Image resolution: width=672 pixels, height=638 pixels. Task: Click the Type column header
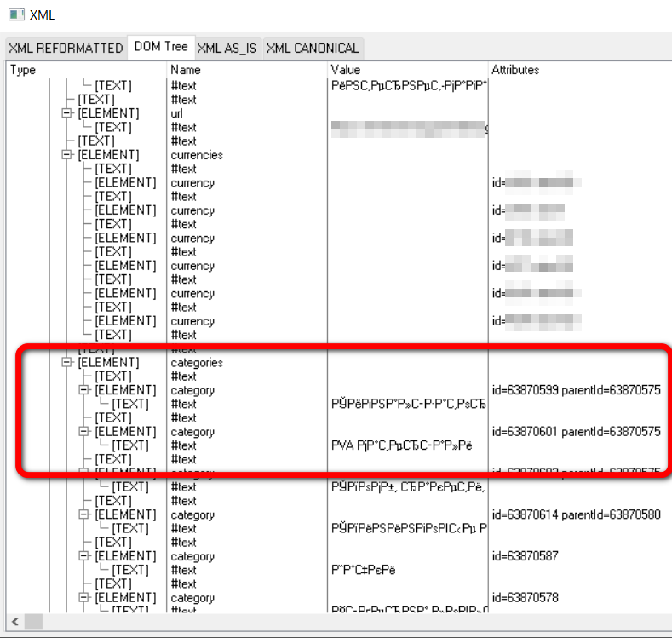(85, 70)
